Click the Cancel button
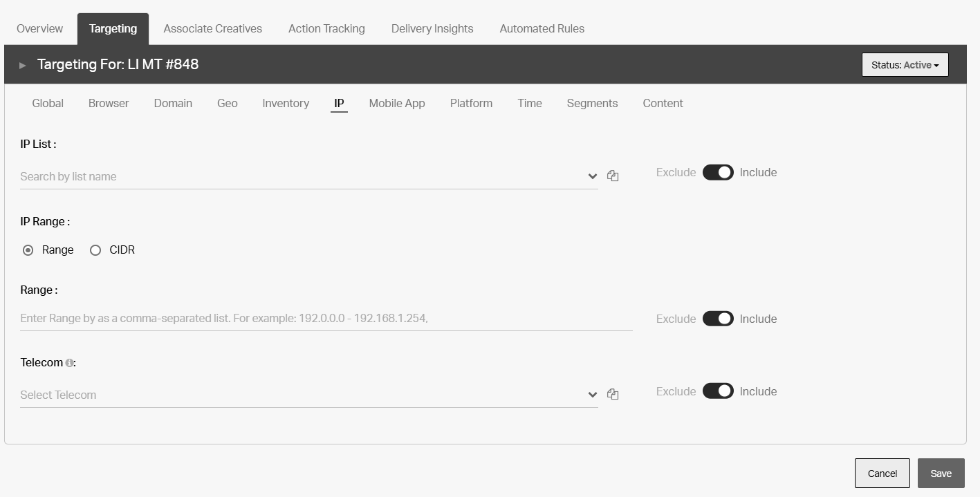This screenshot has width=980, height=497. coord(882,473)
